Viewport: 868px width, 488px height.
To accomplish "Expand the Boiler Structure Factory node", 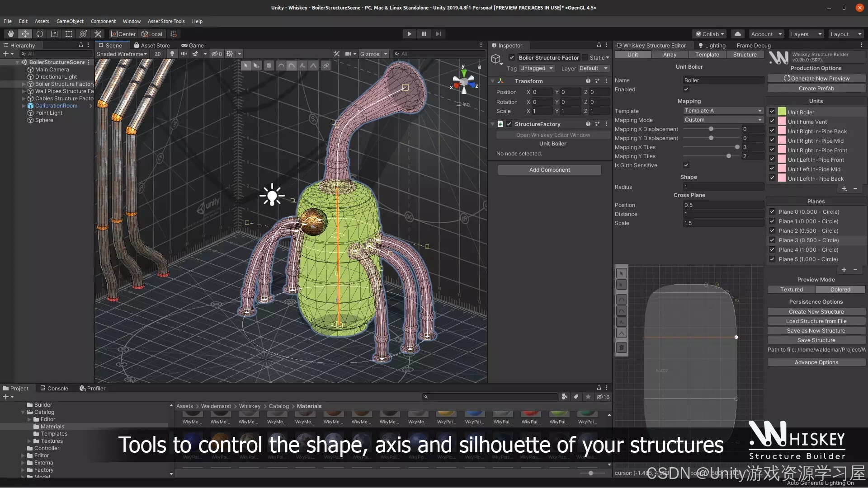I will pyautogui.click(x=24, y=84).
